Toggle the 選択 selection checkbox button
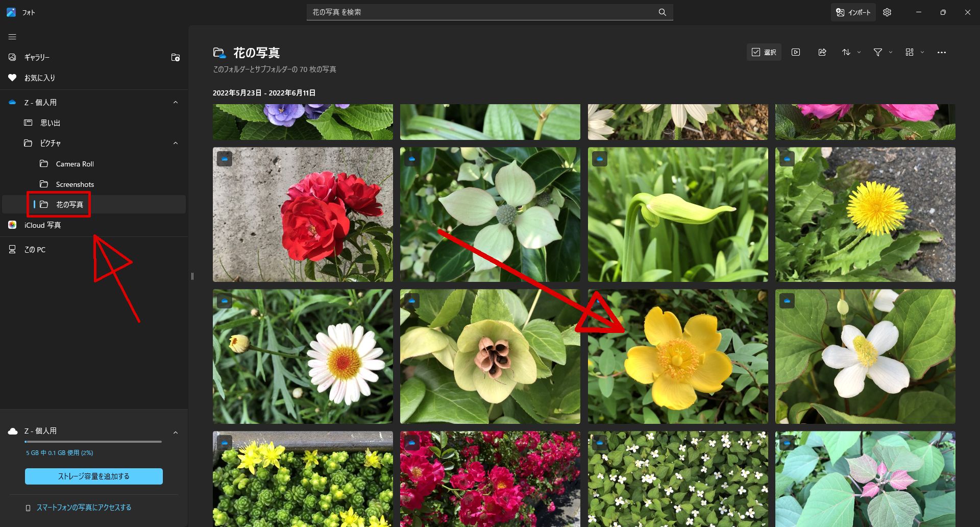The image size is (980, 527). tap(764, 52)
